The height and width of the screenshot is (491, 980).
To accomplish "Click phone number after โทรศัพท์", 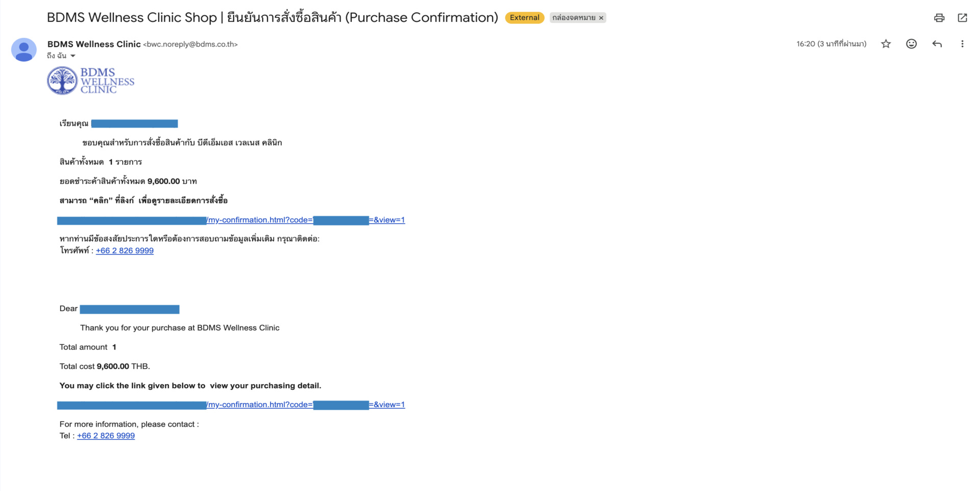I will [x=125, y=250].
